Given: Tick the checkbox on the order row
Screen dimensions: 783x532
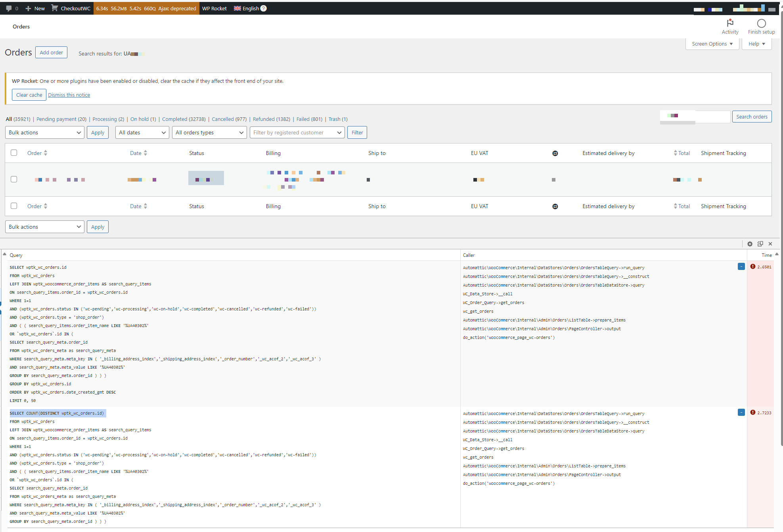Looking at the screenshot, I should (14, 179).
